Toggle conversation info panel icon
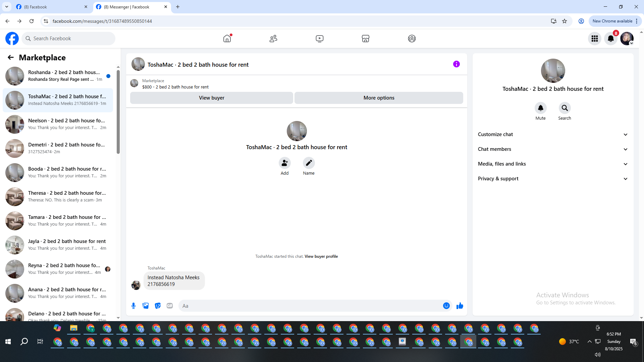This screenshot has width=644, height=362. (456, 64)
